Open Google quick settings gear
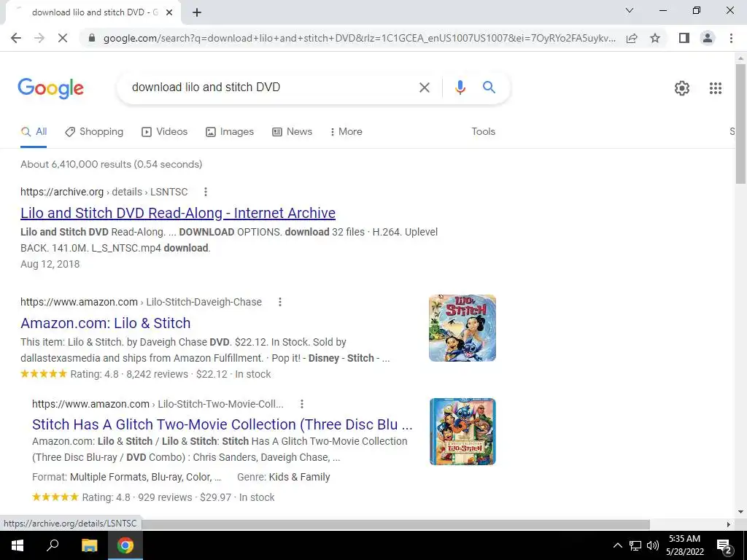The image size is (747, 560). click(x=682, y=88)
